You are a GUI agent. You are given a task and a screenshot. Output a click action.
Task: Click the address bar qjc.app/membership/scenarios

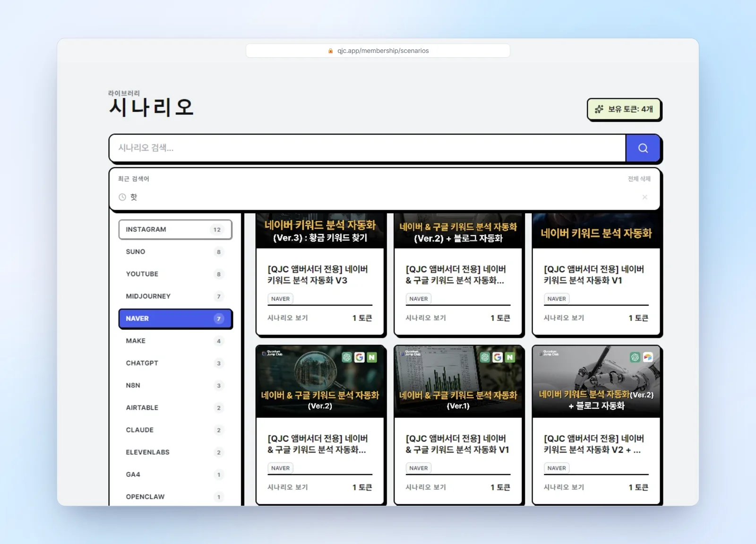pyautogui.click(x=378, y=51)
